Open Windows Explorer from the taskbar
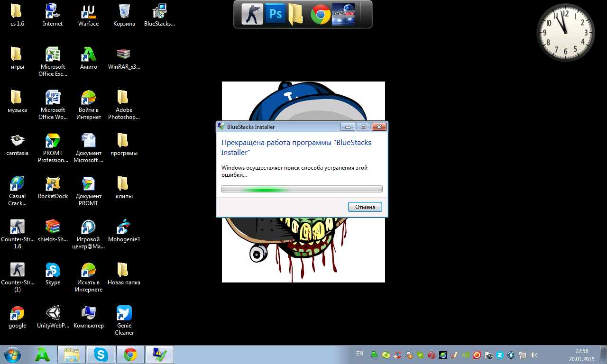607x364 pixels. [x=72, y=355]
